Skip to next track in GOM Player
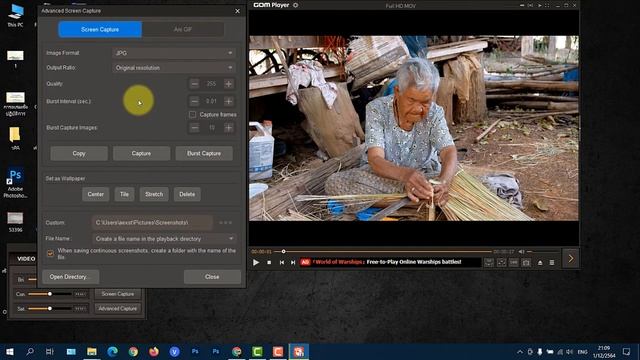640x360 pixels. (293, 262)
